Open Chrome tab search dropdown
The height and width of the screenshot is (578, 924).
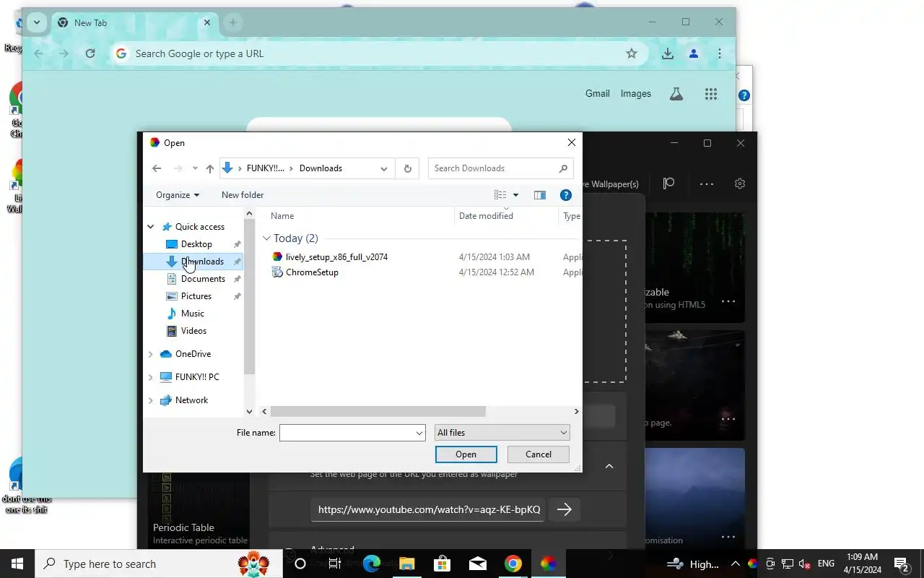(37, 22)
